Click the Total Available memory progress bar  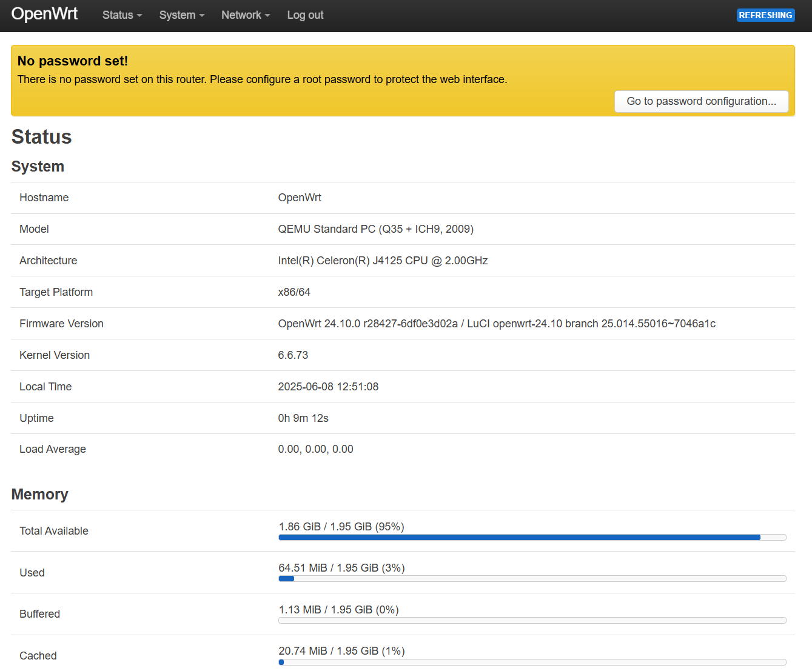tap(532, 538)
